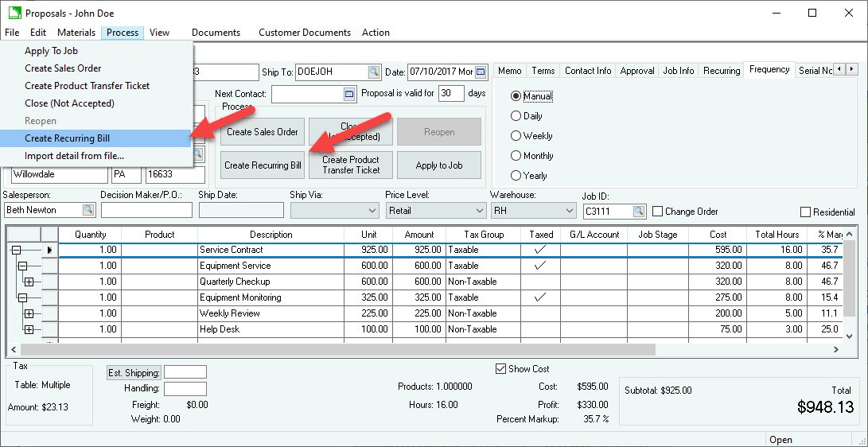This screenshot has height=447, width=868.
Task: Click the Est. Shipping button
Action: pos(134,373)
